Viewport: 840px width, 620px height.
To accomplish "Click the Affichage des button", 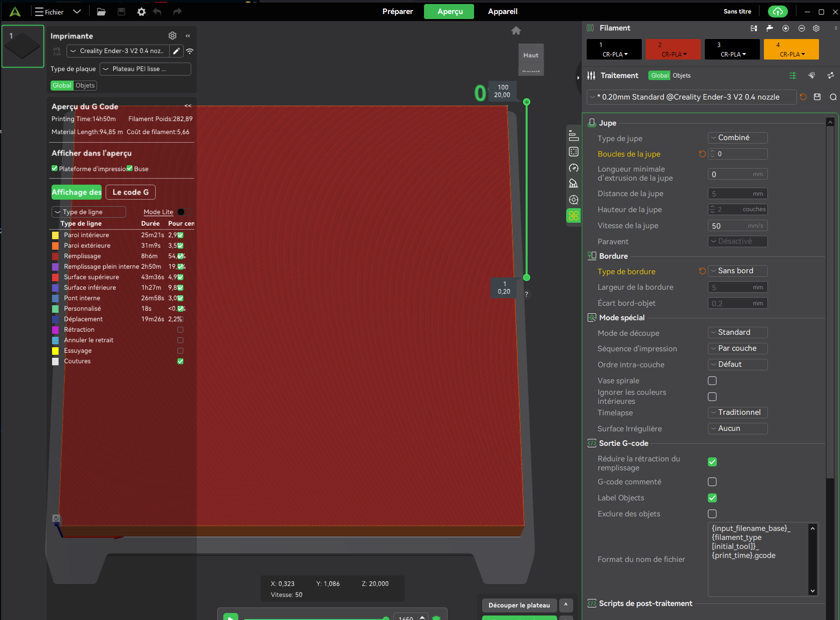I will pos(77,192).
